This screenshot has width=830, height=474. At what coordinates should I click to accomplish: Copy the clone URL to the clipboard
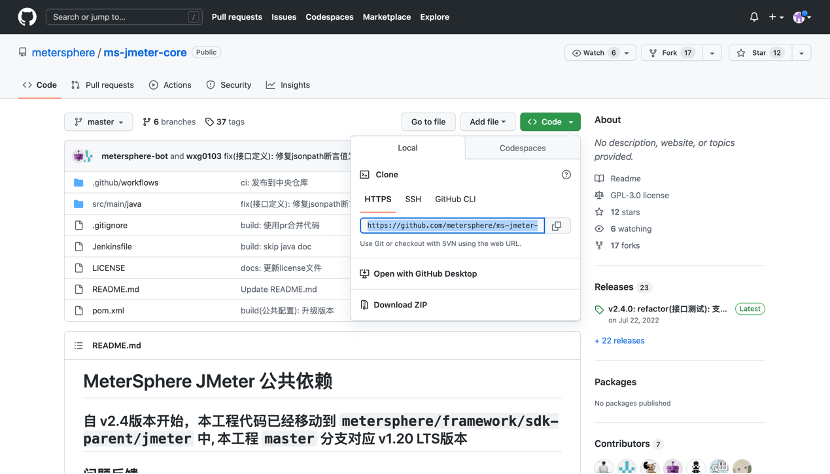[557, 226]
